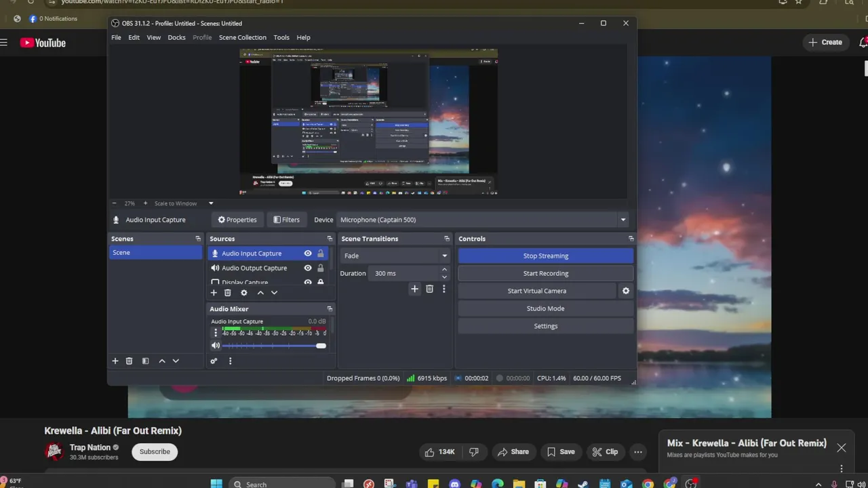This screenshot has height=488, width=868.
Task: Click the Stop Streaming button
Action: [546, 256]
